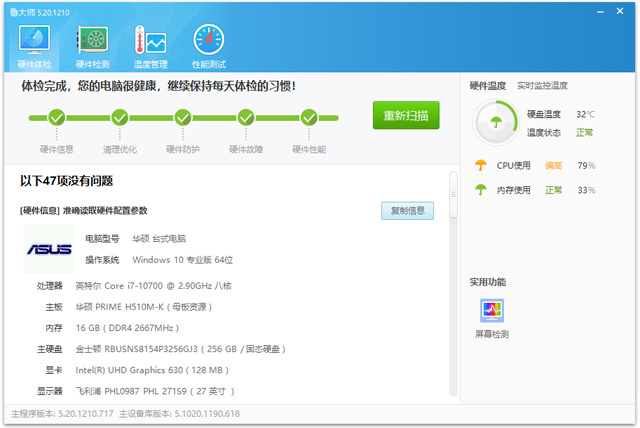Click the orange CPU使用 umbrella icon
Screen dimensions: 640x428
pyautogui.click(x=481, y=165)
